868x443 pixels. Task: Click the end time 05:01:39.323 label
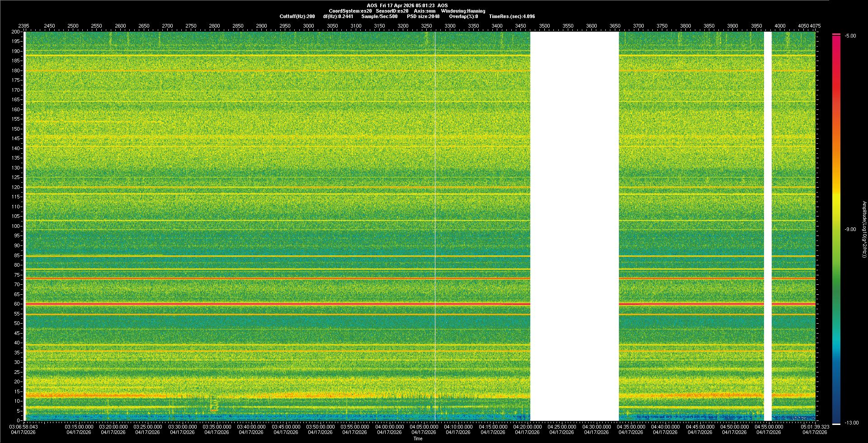[x=815, y=427]
